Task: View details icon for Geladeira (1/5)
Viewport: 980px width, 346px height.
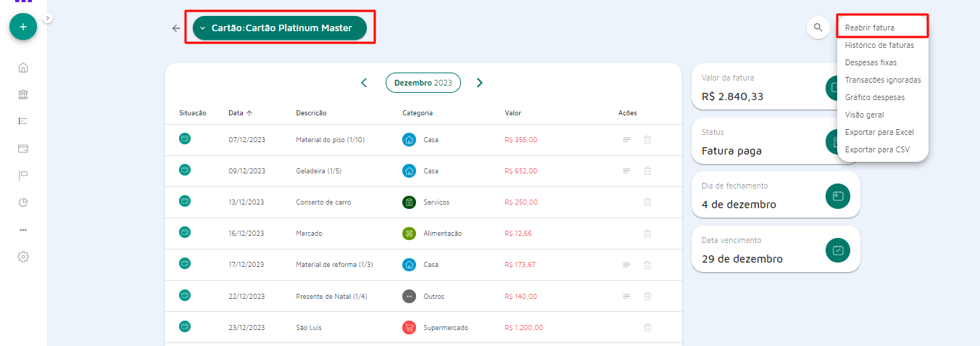Action: [626, 171]
